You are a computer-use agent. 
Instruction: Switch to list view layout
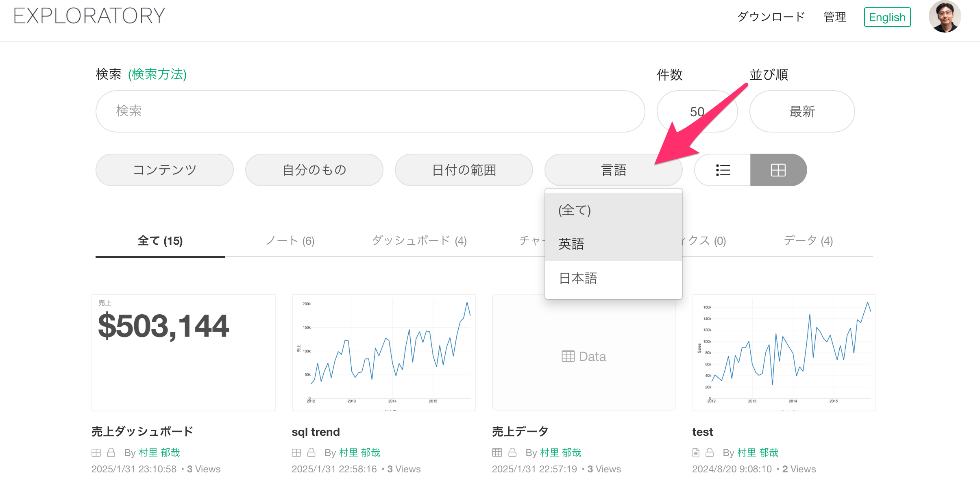(x=723, y=170)
